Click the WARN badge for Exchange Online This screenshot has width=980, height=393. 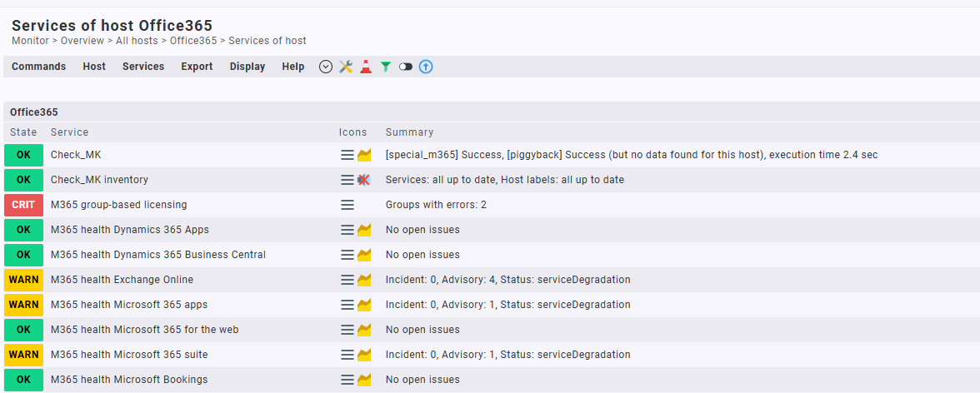pyautogui.click(x=23, y=280)
